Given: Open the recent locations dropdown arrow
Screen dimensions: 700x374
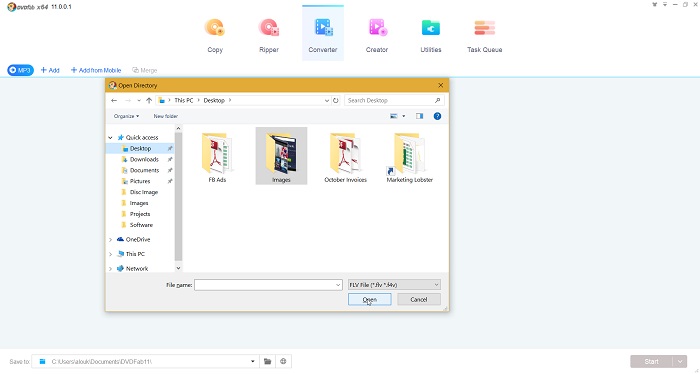Looking at the screenshot, I should point(139,100).
